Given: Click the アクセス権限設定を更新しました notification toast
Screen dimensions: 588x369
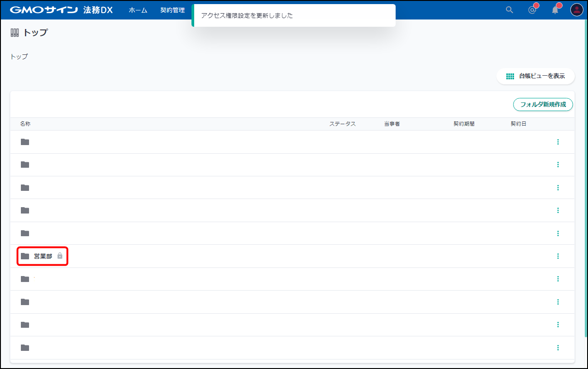Looking at the screenshot, I should point(293,15).
